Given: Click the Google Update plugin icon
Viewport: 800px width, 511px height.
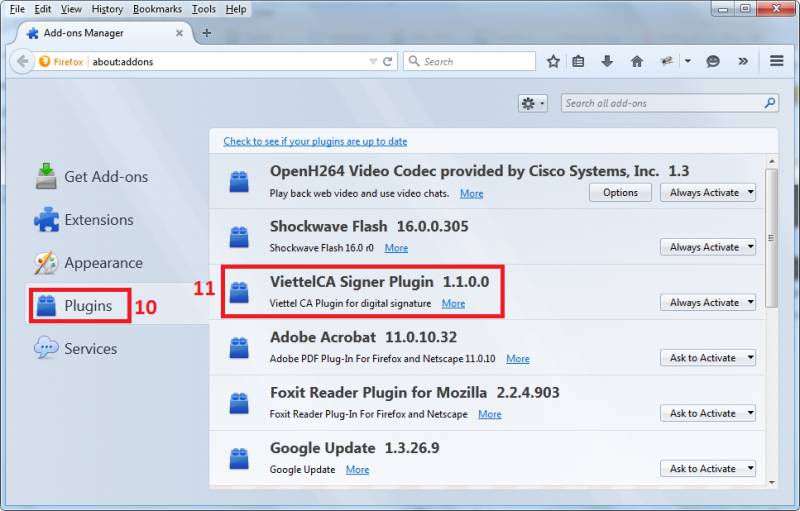Looking at the screenshot, I should pyautogui.click(x=239, y=458).
